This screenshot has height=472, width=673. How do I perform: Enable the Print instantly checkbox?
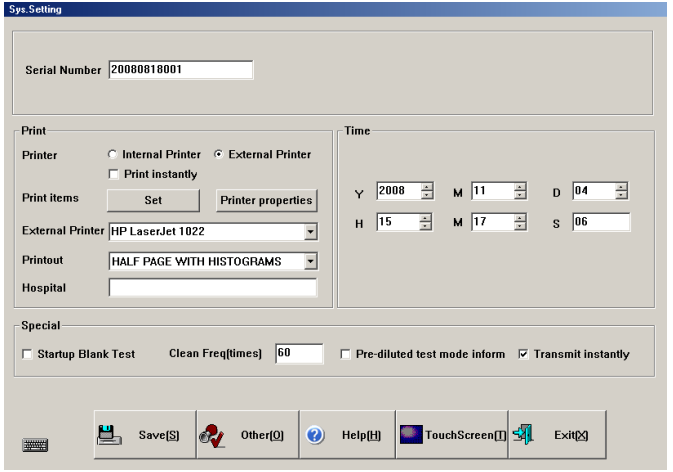coord(114,174)
